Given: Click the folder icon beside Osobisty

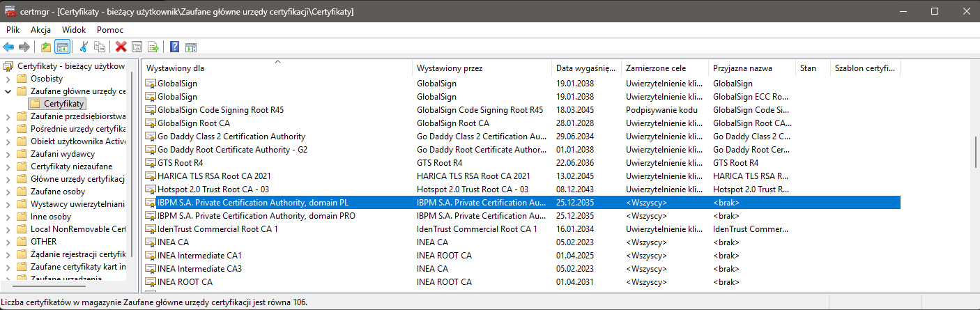Looking at the screenshot, I should click(x=22, y=79).
